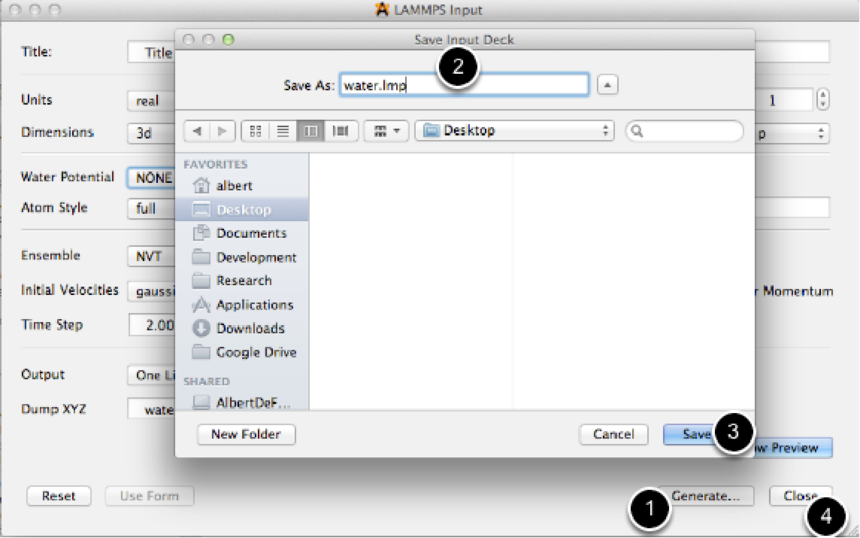Click Generate... in LAMMPS Input window
This screenshot has width=860, height=538.
(x=706, y=496)
